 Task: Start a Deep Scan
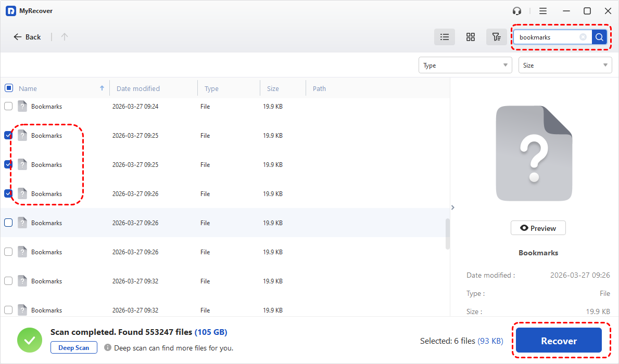(73, 348)
